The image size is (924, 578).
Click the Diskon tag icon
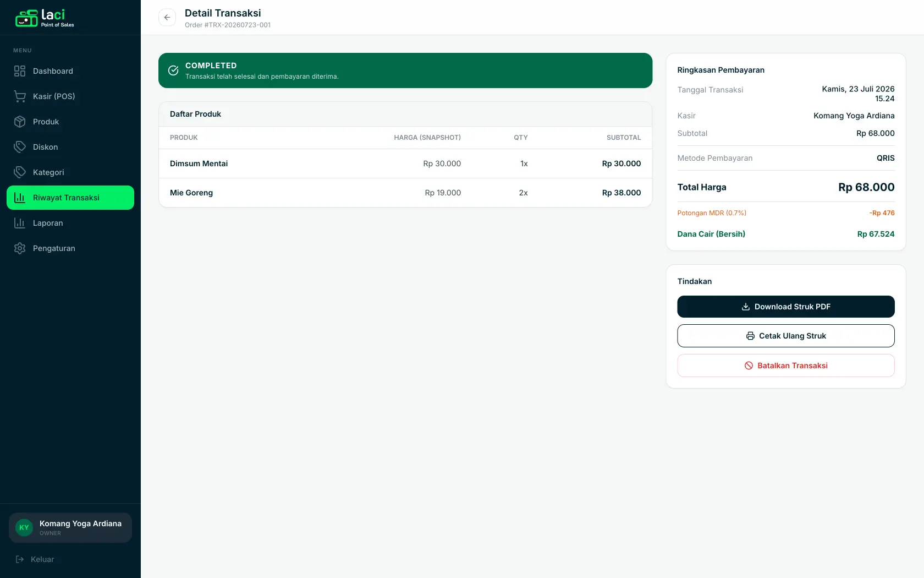point(20,147)
